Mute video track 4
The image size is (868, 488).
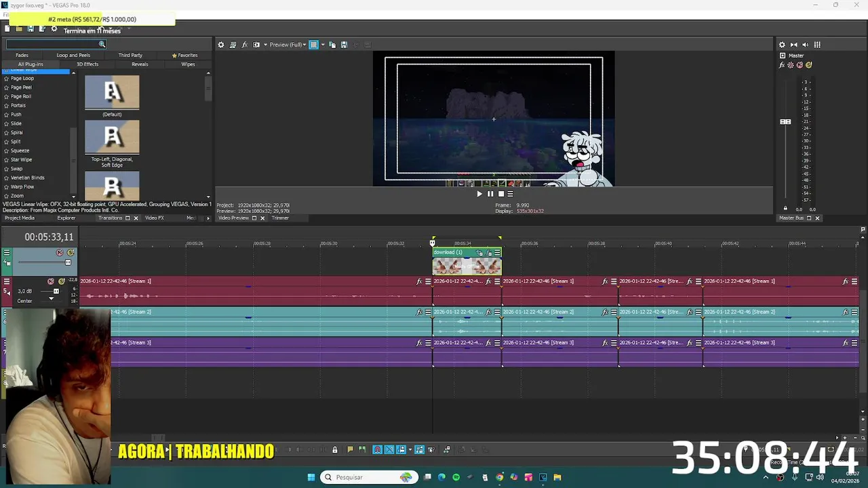point(60,253)
